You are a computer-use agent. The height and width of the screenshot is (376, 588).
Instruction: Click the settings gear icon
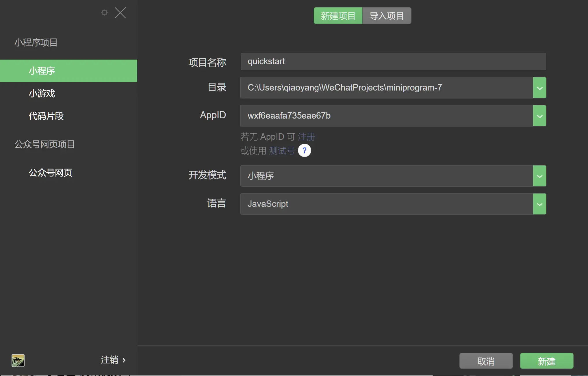point(104,12)
